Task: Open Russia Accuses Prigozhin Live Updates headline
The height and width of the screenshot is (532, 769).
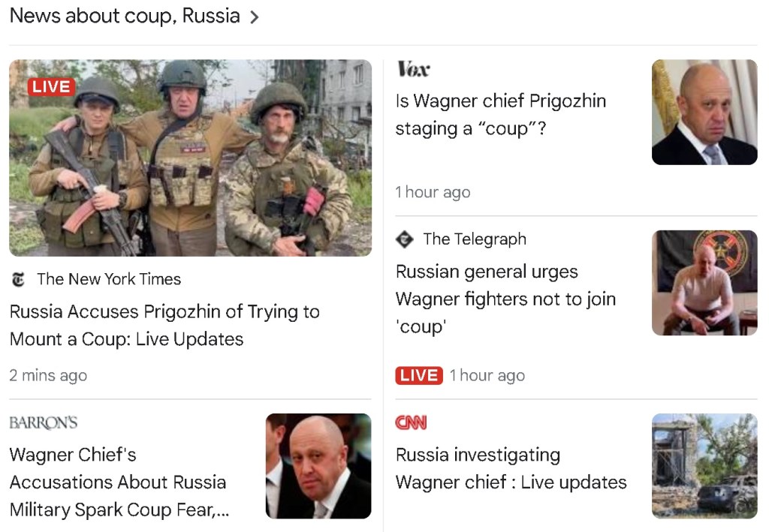Action: coord(164,325)
